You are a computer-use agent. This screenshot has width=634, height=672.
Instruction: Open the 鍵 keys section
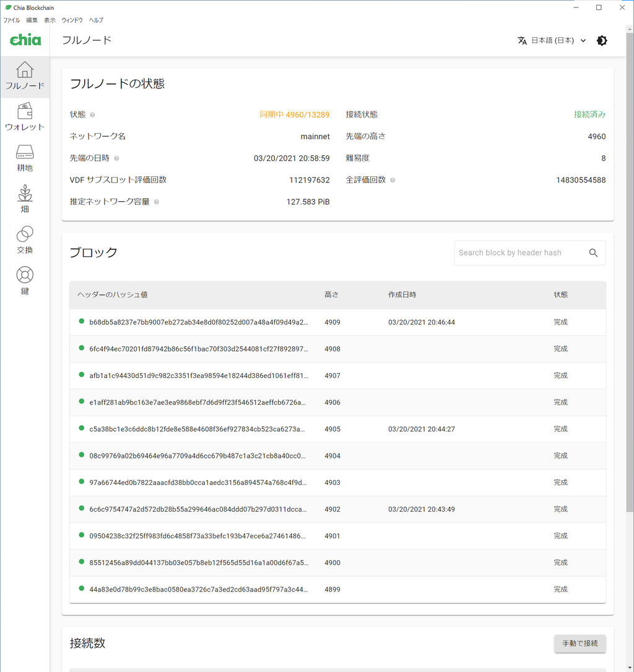pos(25,282)
